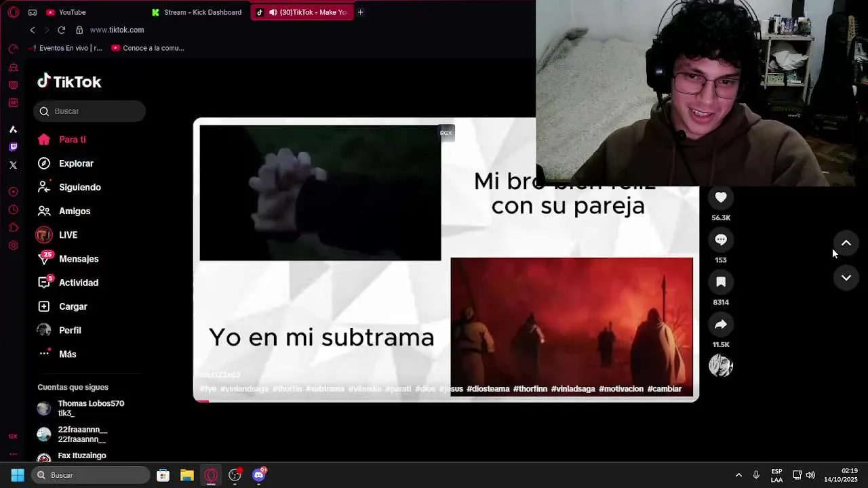868x488 pixels.
Task: Go to next video with down chevron
Action: click(846, 277)
